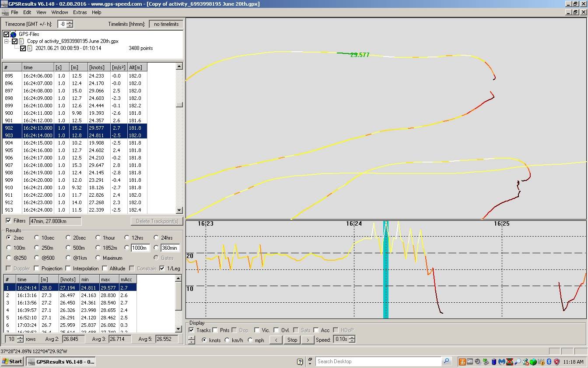
Task: Click the Malwarebytes tray icon
Action: point(501,361)
